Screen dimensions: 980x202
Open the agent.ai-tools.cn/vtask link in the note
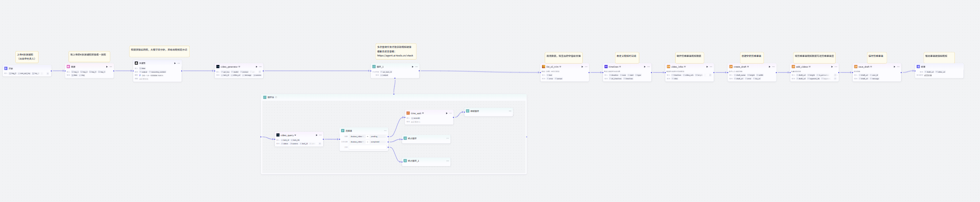click(x=395, y=56)
